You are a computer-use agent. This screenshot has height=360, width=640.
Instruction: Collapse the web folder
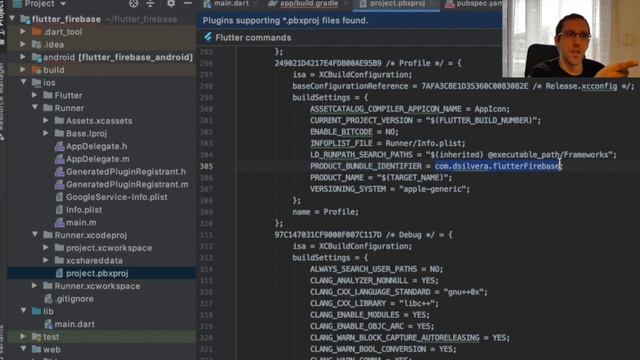pyautogui.click(x=23, y=349)
